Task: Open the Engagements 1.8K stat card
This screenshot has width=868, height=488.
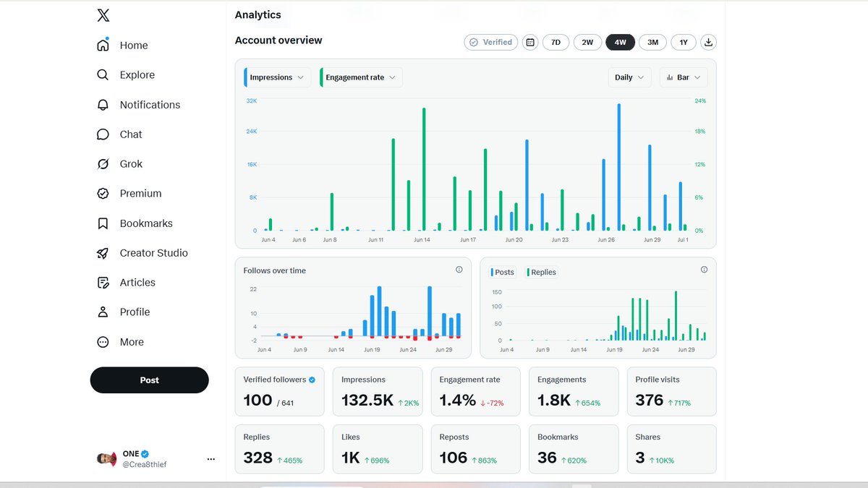Action: (x=574, y=391)
